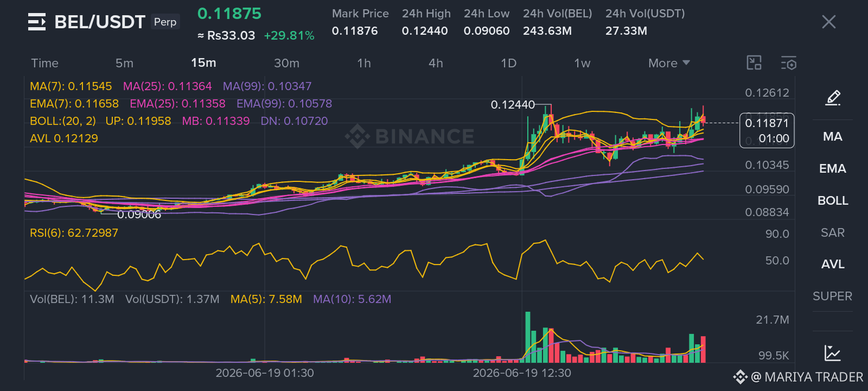
Task: Click the 24h Vol(BEL) value 243.63M
Action: pyautogui.click(x=547, y=31)
